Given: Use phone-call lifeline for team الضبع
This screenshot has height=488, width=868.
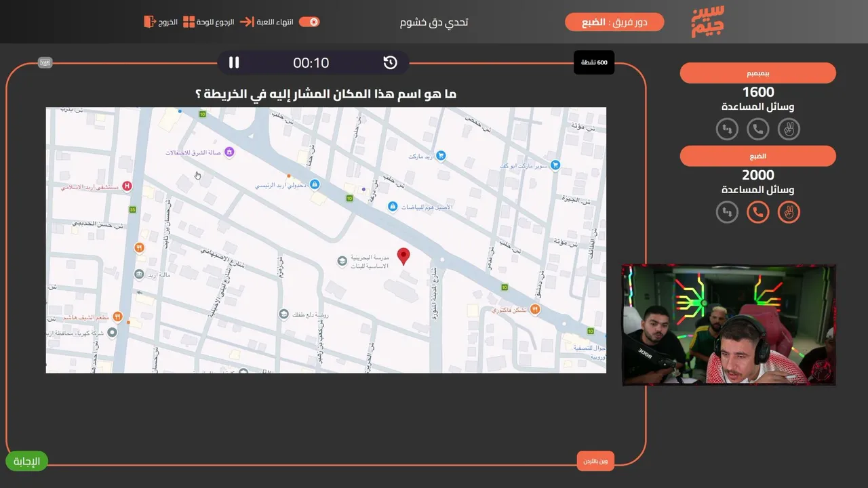Looking at the screenshot, I should [758, 212].
